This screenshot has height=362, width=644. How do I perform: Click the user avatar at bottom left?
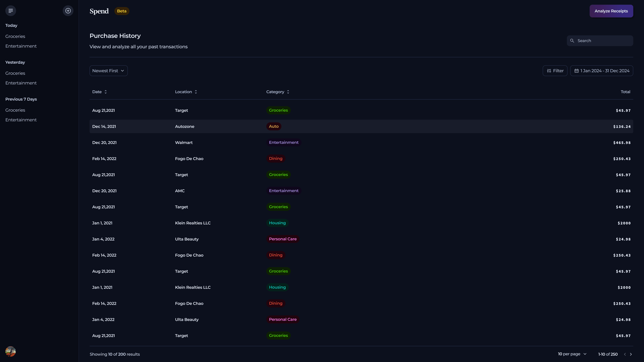coord(10,351)
